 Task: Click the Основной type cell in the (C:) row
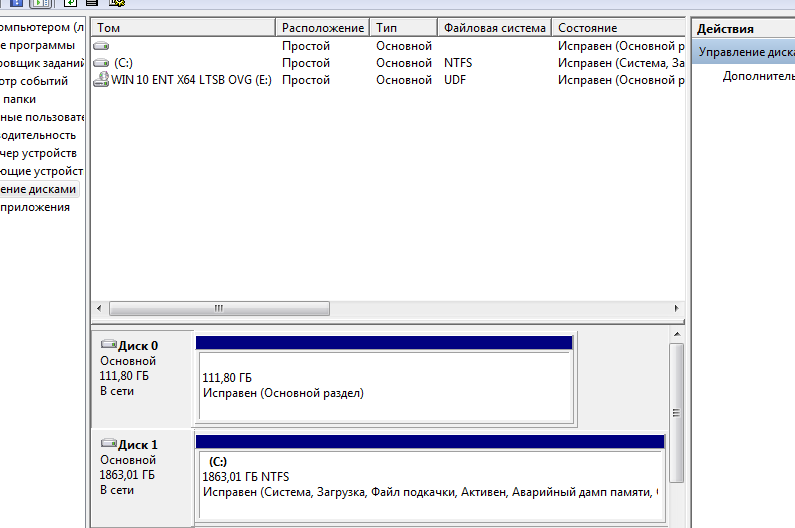404,63
